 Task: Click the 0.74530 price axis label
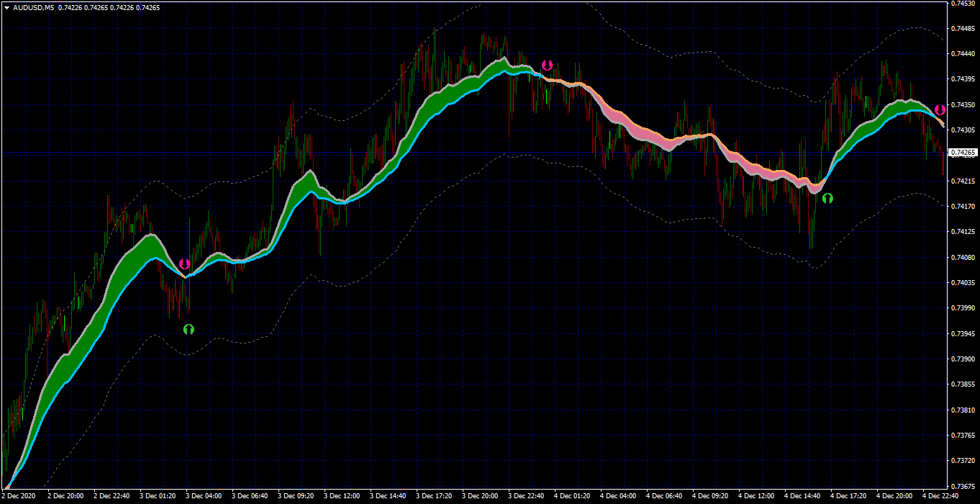click(963, 4)
